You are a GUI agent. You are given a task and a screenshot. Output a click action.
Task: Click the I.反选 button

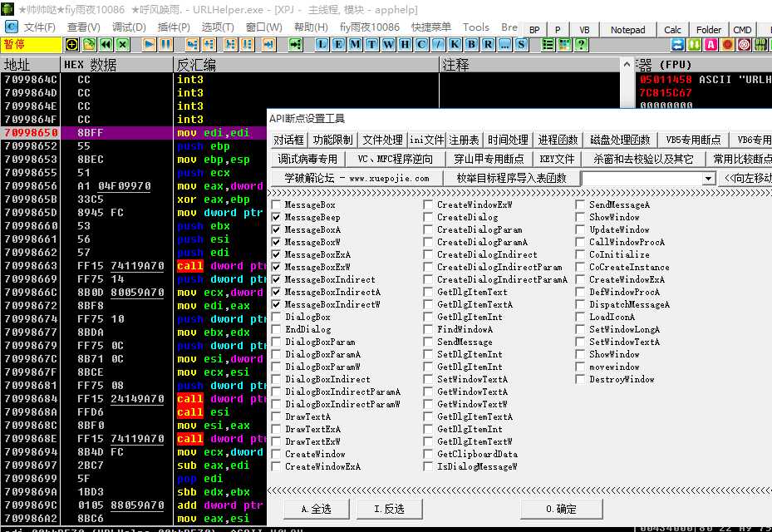point(389,509)
